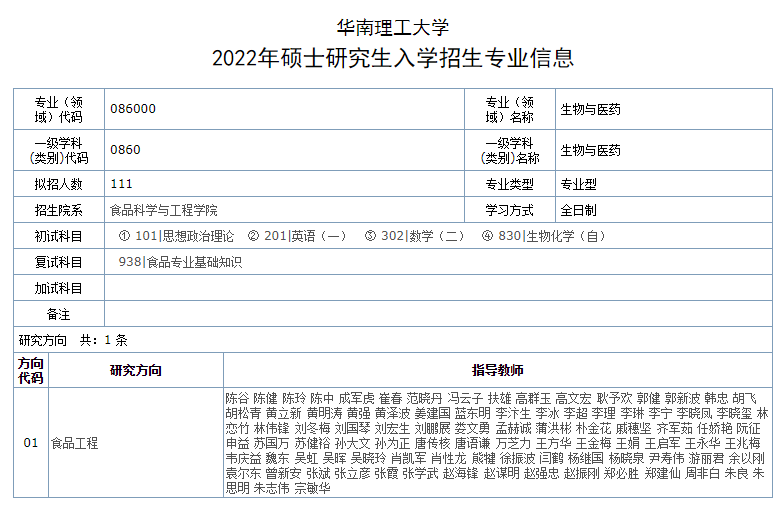This screenshot has height=517, width=784.
Task: Click exam subject 201|英语（一）
Action: click(306, 236)
